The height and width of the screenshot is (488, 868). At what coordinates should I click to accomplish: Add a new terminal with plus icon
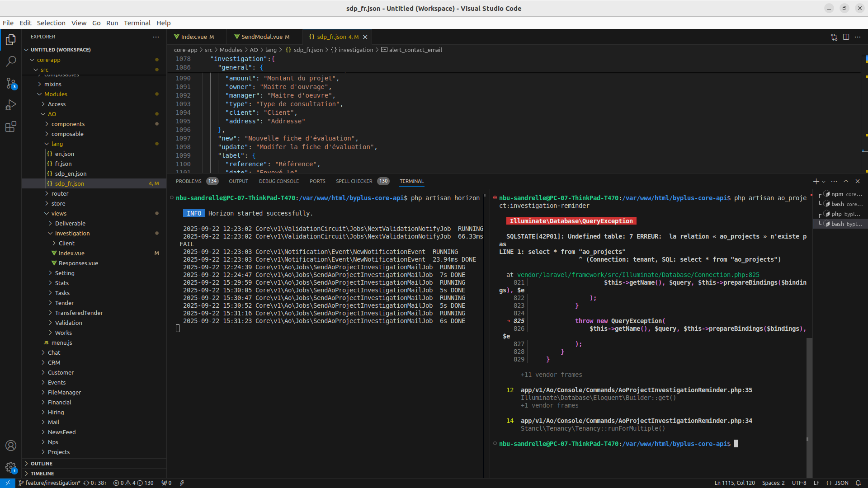(x=816, y=181)
